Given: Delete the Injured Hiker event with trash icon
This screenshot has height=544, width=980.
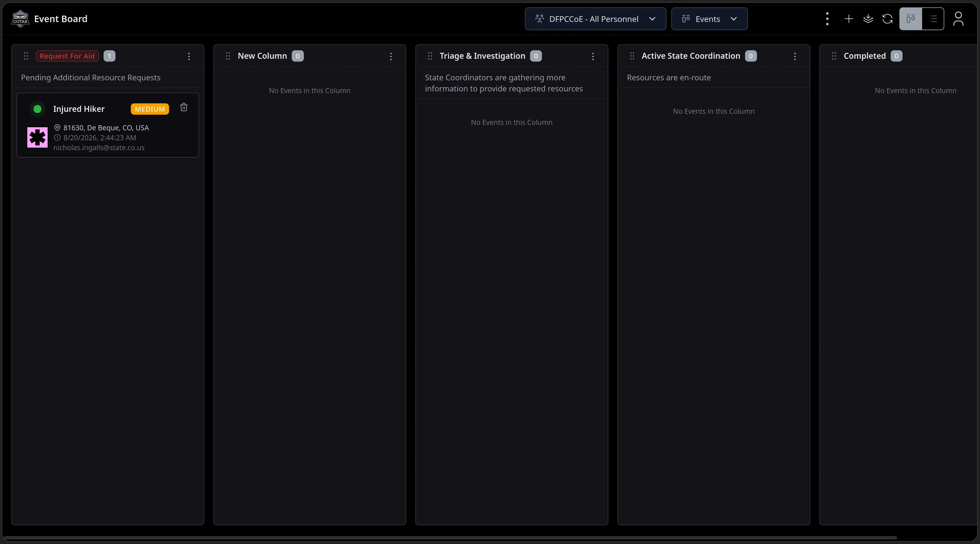Looking at the screenshot, I should pyautogui.click(x=184, y=107).
